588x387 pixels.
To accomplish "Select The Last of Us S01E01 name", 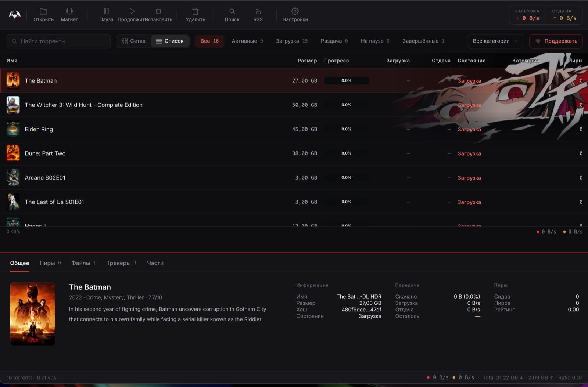I will [54, 202].
